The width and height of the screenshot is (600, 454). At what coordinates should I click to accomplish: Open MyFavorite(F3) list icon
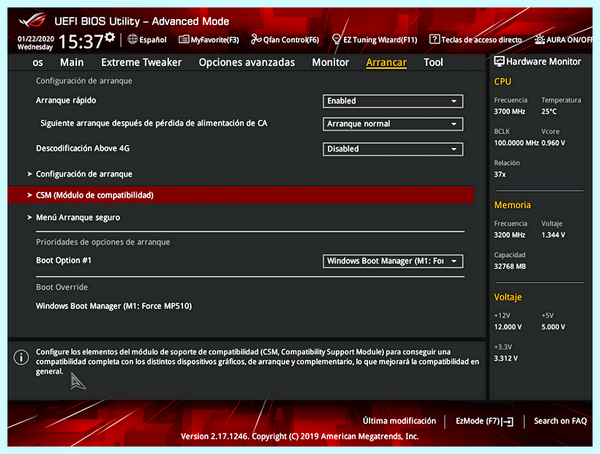pyautogui.click(x=184, y=39)
